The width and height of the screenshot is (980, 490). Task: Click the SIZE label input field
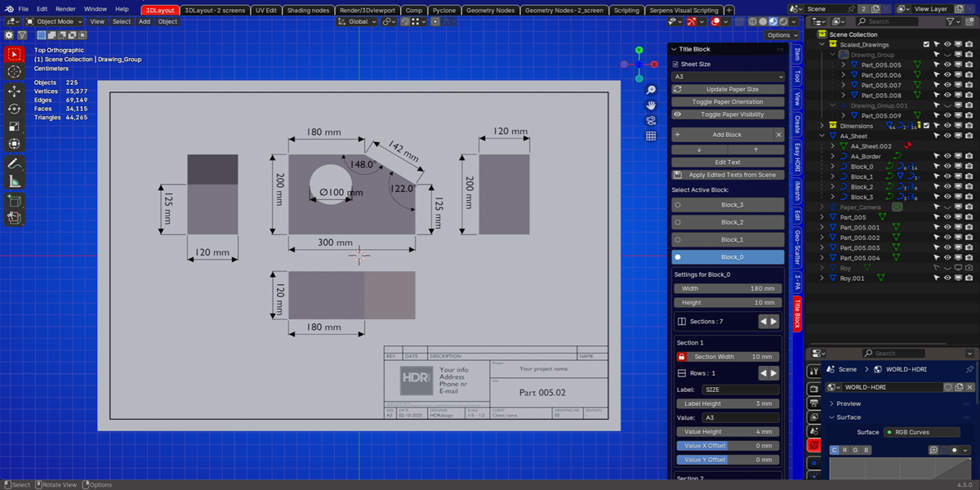740,390
